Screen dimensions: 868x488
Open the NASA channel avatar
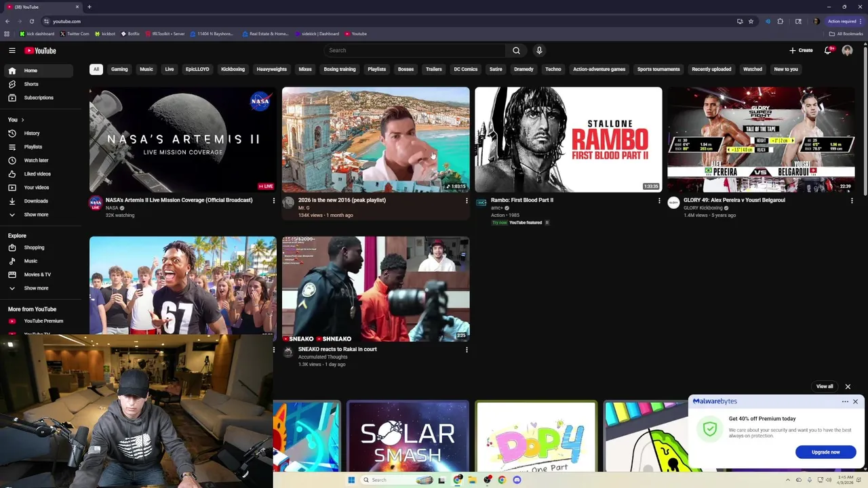pyautogui.click(x=96, y=203)
